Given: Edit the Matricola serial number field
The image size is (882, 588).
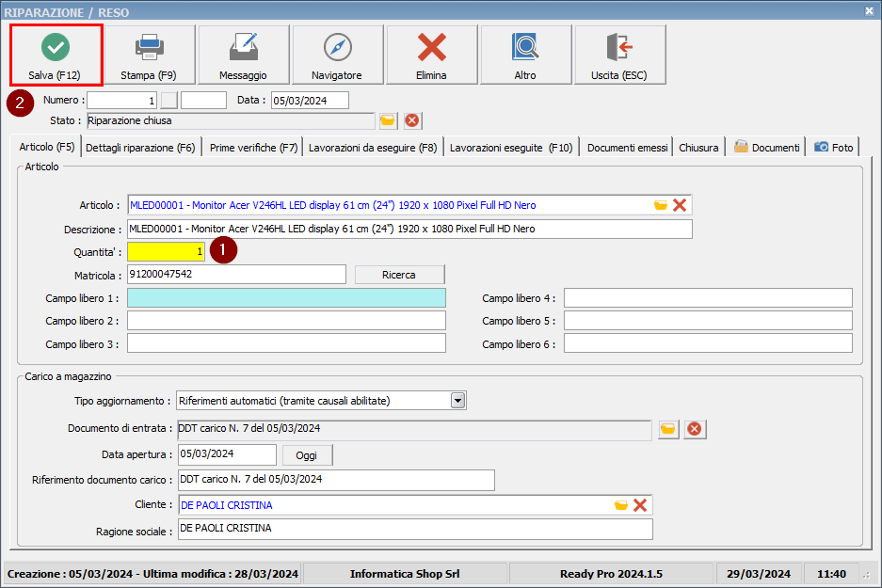Looking at the screenshot, I should pyautogui.click(x=237, y=275).
